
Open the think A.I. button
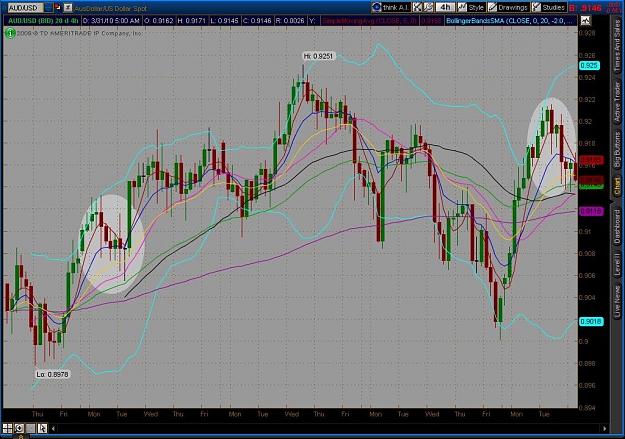click(390, 7)
